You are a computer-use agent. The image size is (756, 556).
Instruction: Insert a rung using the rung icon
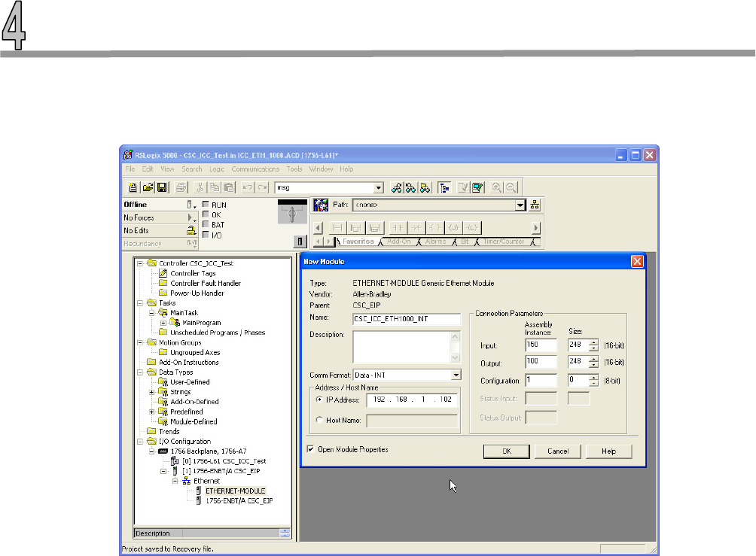(x=337, y=227)
